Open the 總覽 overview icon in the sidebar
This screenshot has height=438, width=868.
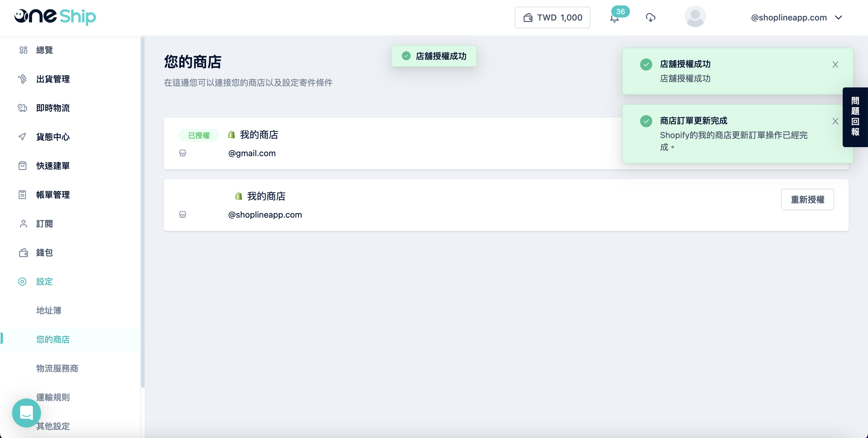(23, 50)
